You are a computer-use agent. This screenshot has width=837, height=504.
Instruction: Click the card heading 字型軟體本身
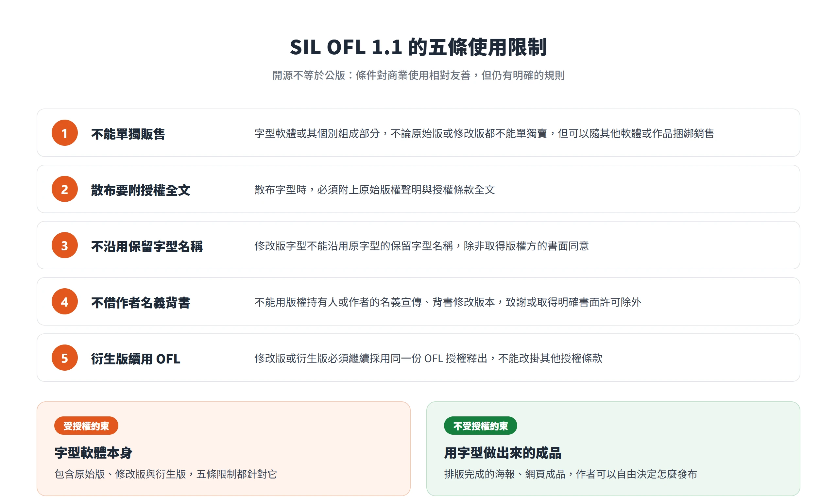pyautogui.click(x=94, y=453)
